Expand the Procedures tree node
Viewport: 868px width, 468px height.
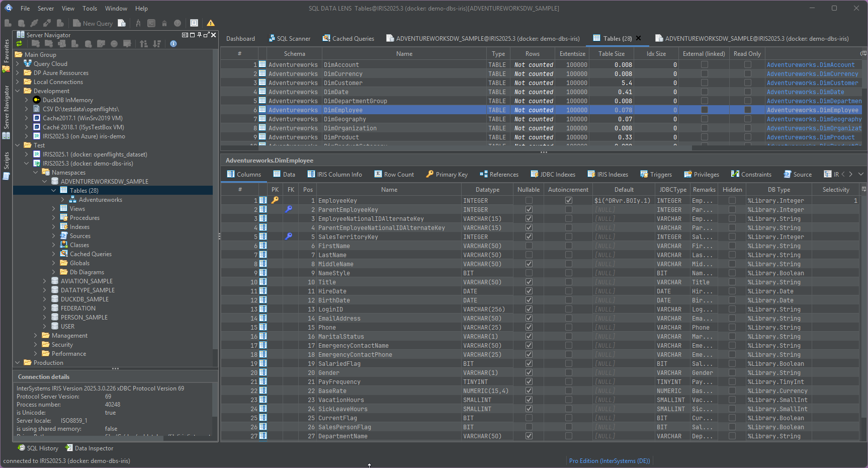click(54, 218)
